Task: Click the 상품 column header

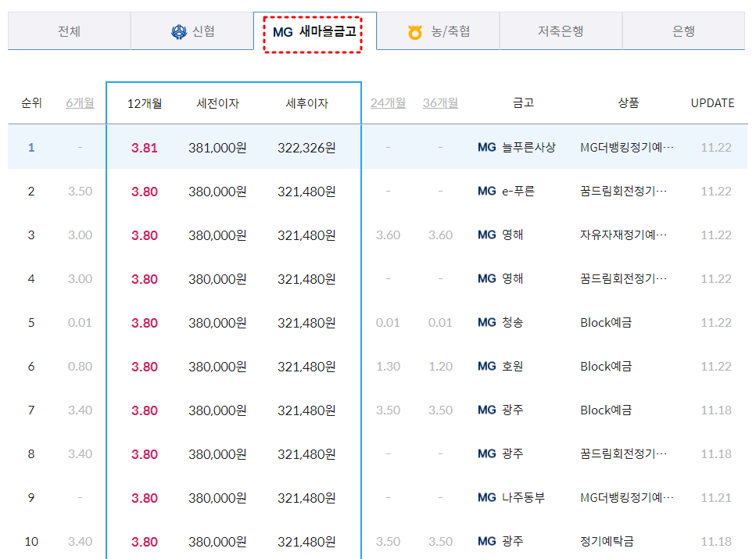Action: 629,102
